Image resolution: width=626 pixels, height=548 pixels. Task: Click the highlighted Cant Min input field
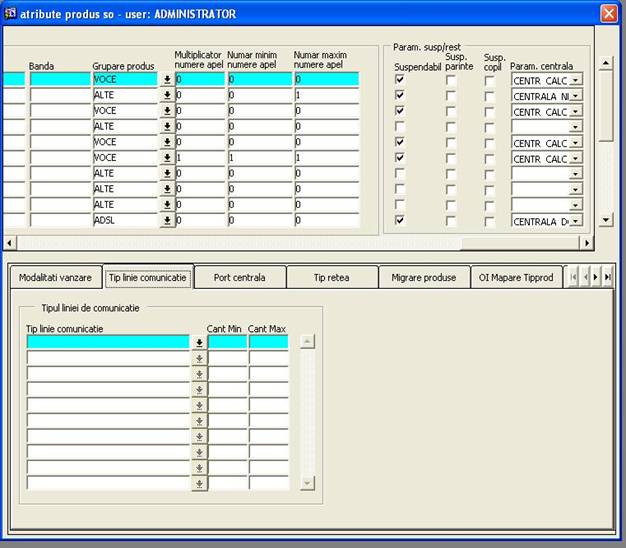(227, 342)
